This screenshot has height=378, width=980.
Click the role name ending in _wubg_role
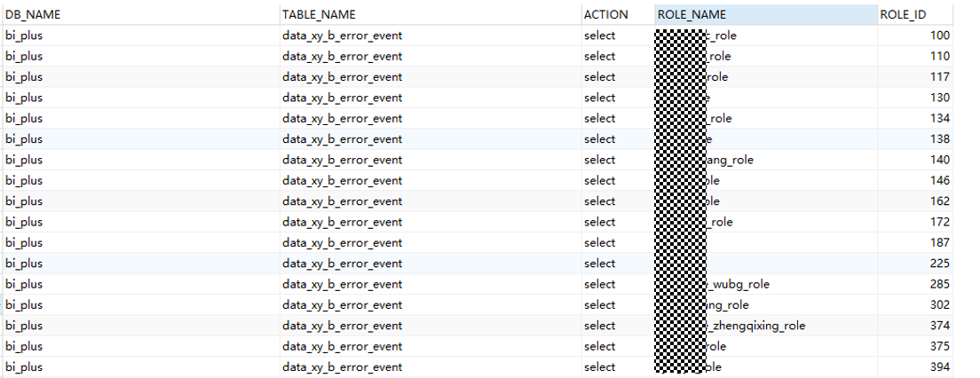[x=738, y=285]
